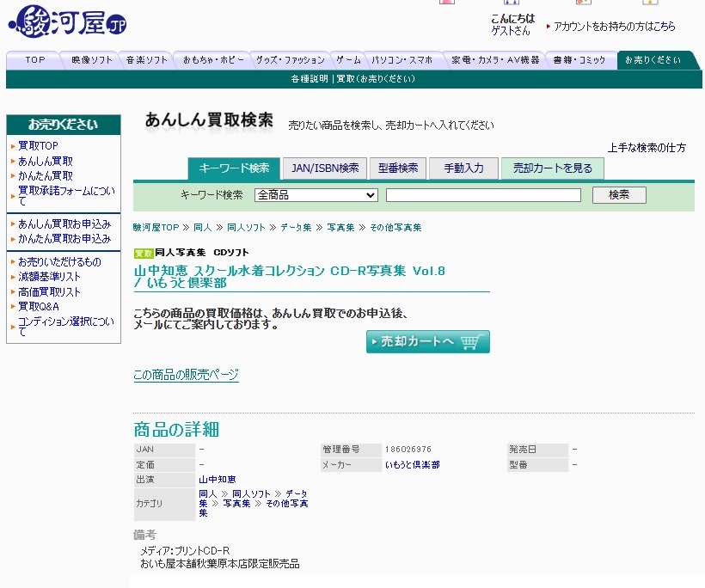Screen dimensions: 705x588
Task: Open コンディション選択について sidebar link
Action: [x=66, y=327]
